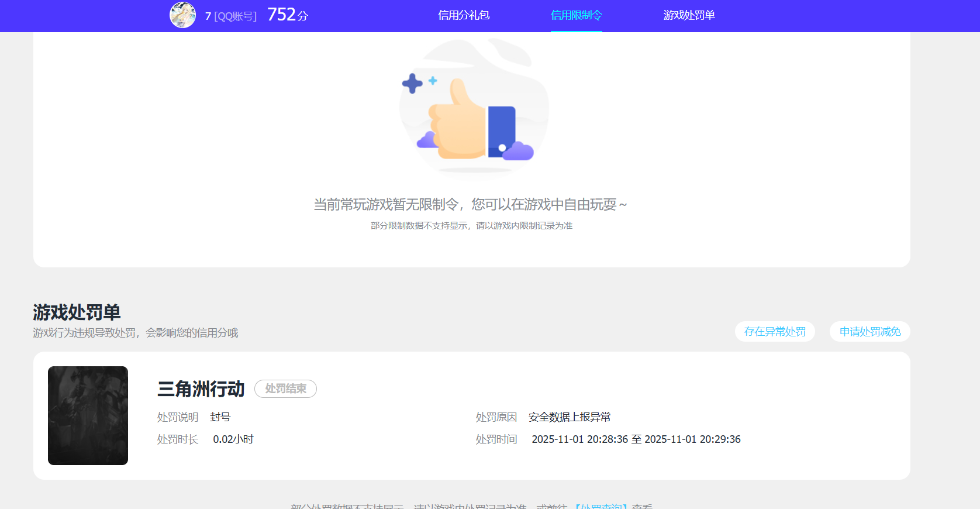Click the 存在异常处罚 button

[775, 332]
